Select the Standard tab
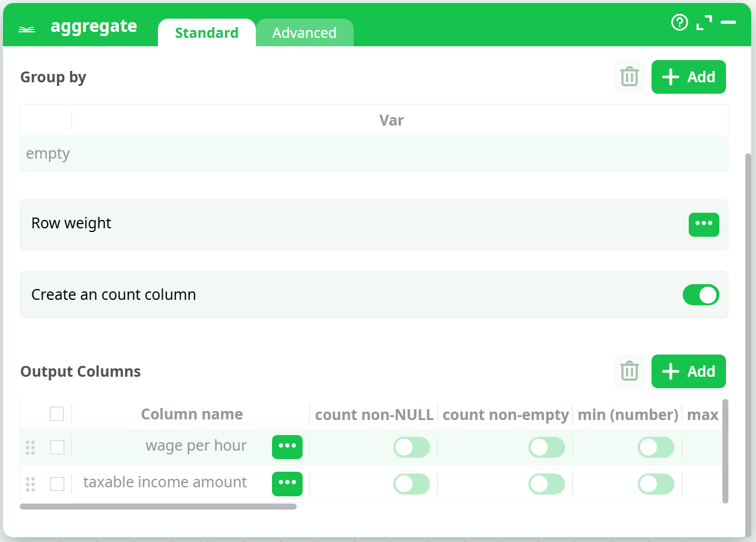This screenshot has width=756, height=542. [207, 33]
